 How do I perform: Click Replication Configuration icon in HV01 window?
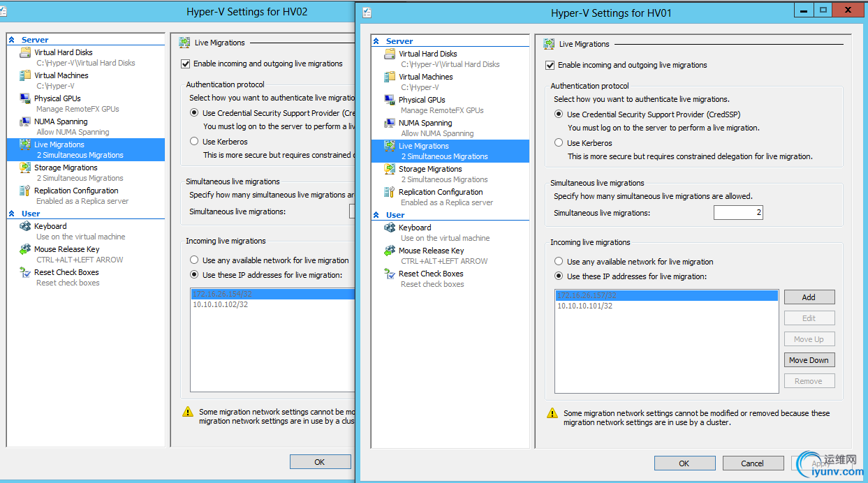[x=390, y=192]
